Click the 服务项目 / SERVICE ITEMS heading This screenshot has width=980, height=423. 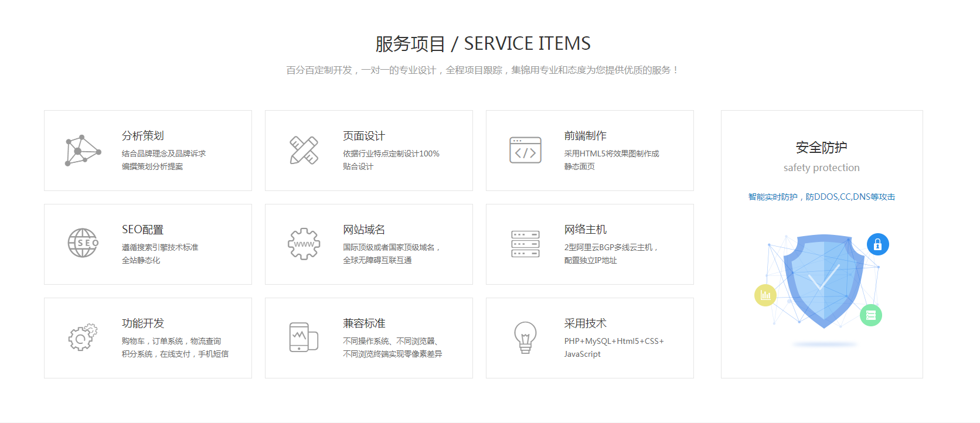(x=483, y=43)
